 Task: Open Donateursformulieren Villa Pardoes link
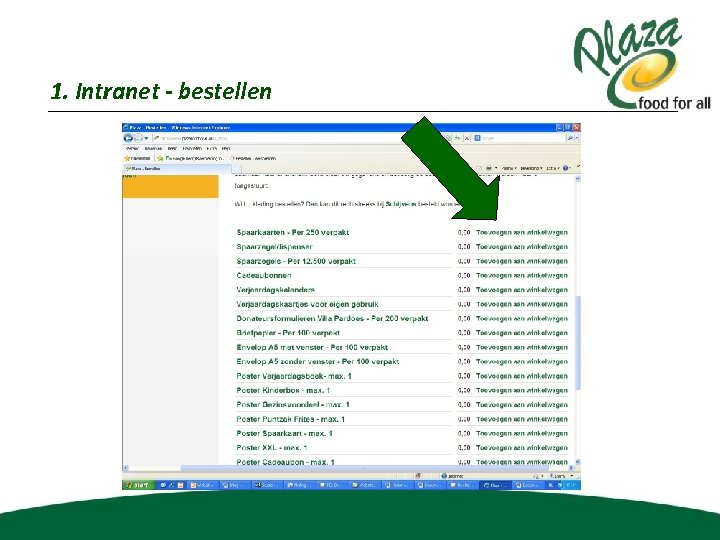point(332,318)
